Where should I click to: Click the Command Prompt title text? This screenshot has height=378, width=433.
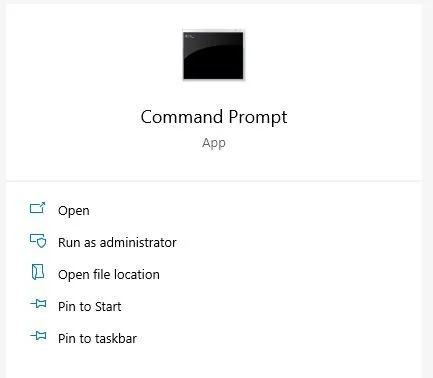[x=214, y=117]
